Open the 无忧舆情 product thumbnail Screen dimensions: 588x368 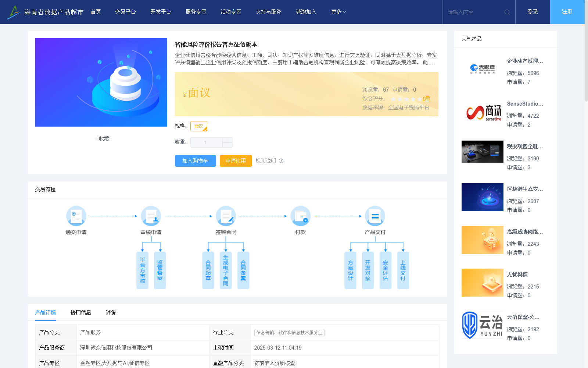483,283
